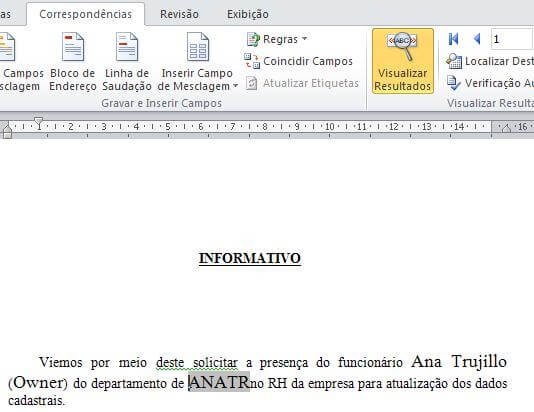Expand the Regras rules dropdown
This screenshot has width=534, height=412.
click(x=277, y=39)
